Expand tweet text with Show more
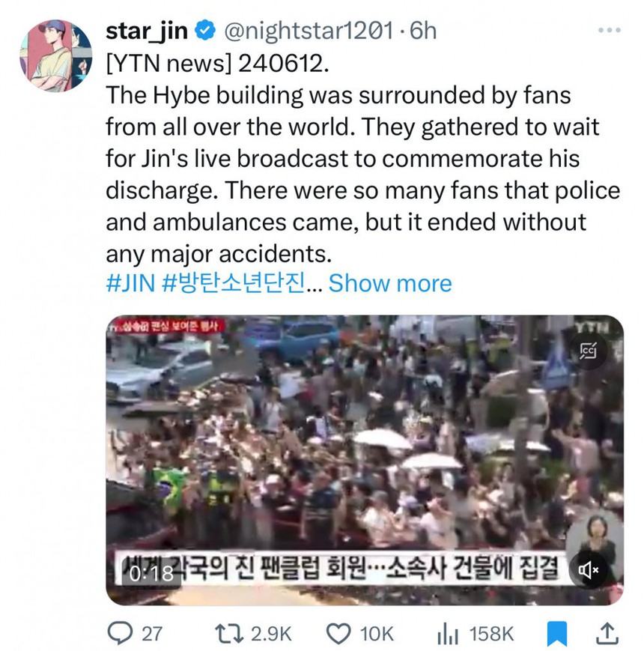This screenshot has height=651, width=644. [x=390, y=283]
